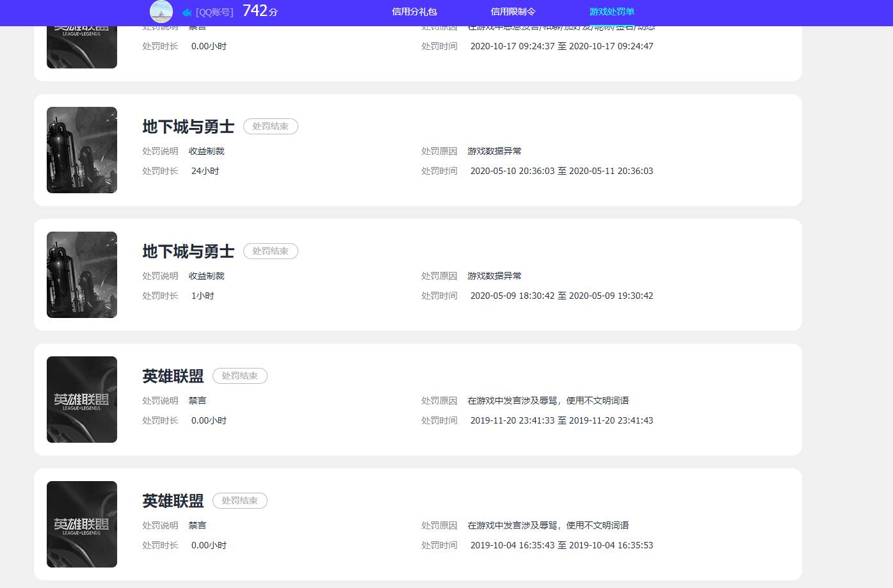The height and width of the screenshot is (588, 893).
Task: Click the 处罚结束 badge on the 24小时 penalty
Action: pyautogui.click(x=270, y=127)
